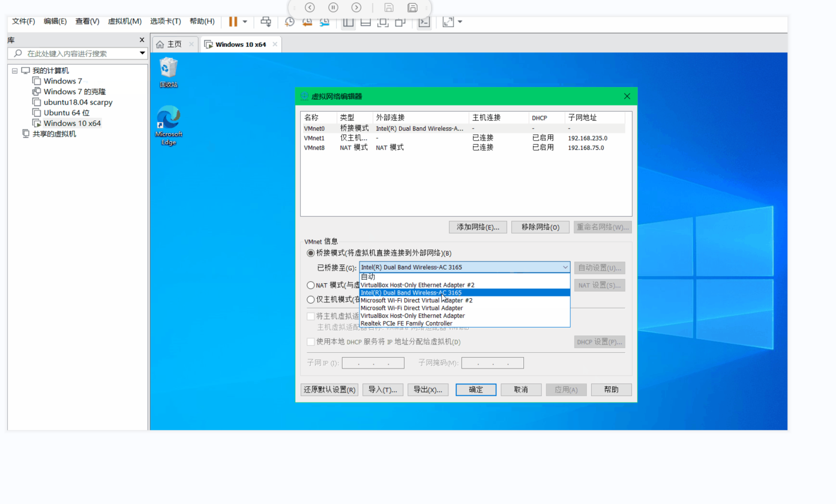Screen dimensions: 836x504
Task: Click the circular pause icon in floating bar
Action: pyautogui.click(x=333, y=7)
